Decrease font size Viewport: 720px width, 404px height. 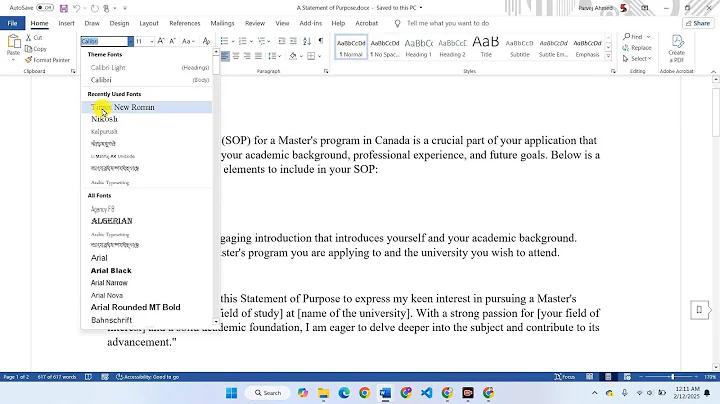tap(173, 41)
